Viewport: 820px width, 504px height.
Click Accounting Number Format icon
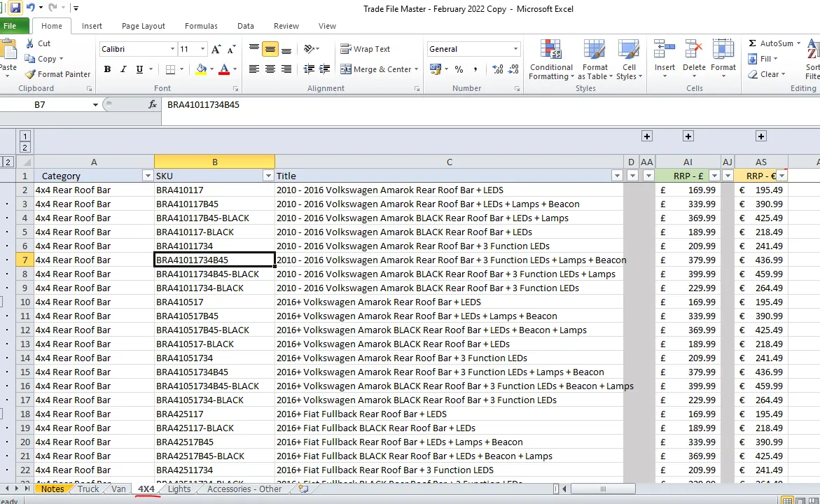pos(435,69)
